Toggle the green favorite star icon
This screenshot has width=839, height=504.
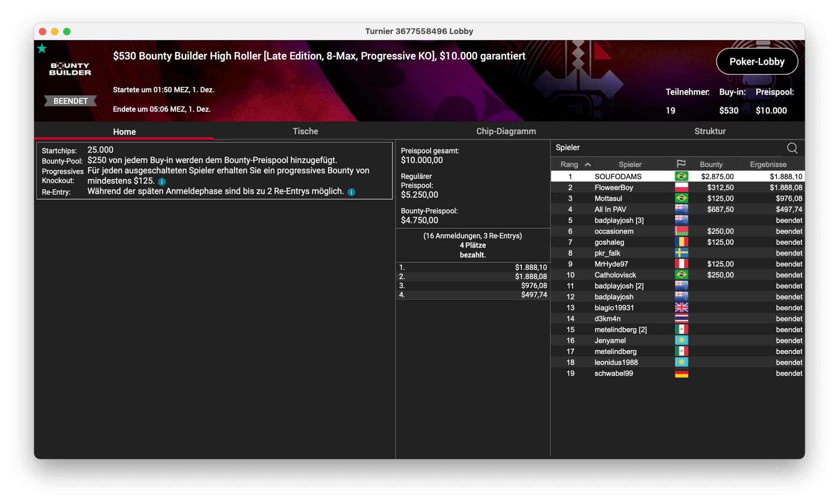[42, 48]
